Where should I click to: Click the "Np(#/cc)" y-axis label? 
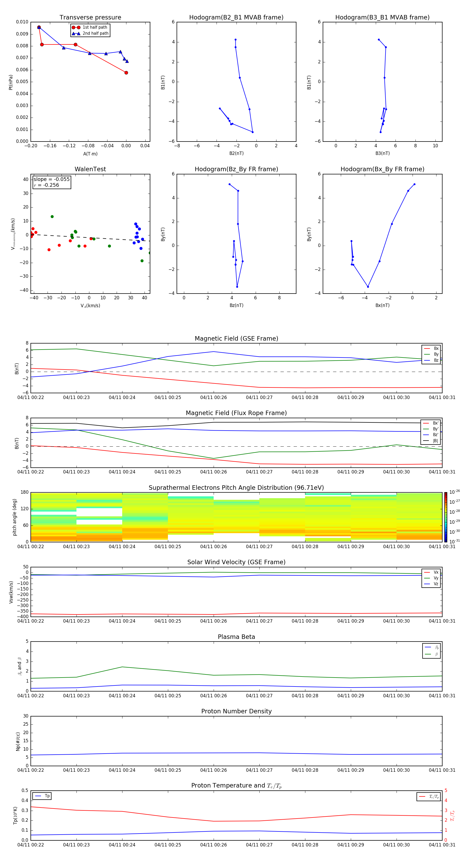[x=18, y=741]
